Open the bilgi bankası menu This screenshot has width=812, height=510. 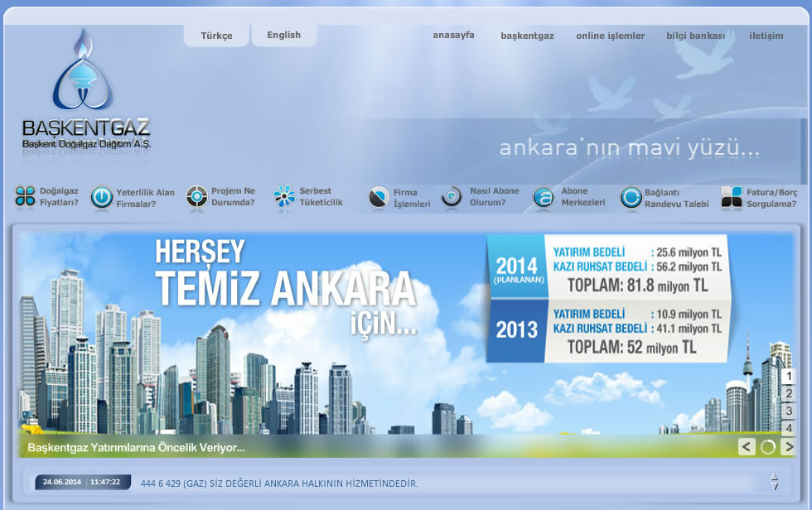[695, 36]
